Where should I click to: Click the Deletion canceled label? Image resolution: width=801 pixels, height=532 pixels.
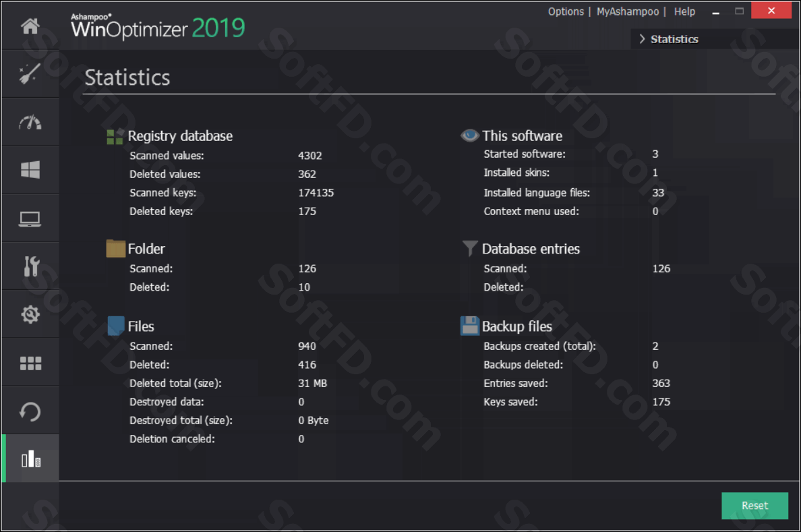point(172,439)
